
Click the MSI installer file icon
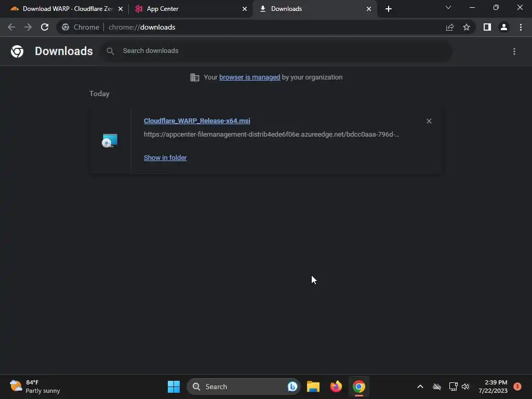point(110,140)
